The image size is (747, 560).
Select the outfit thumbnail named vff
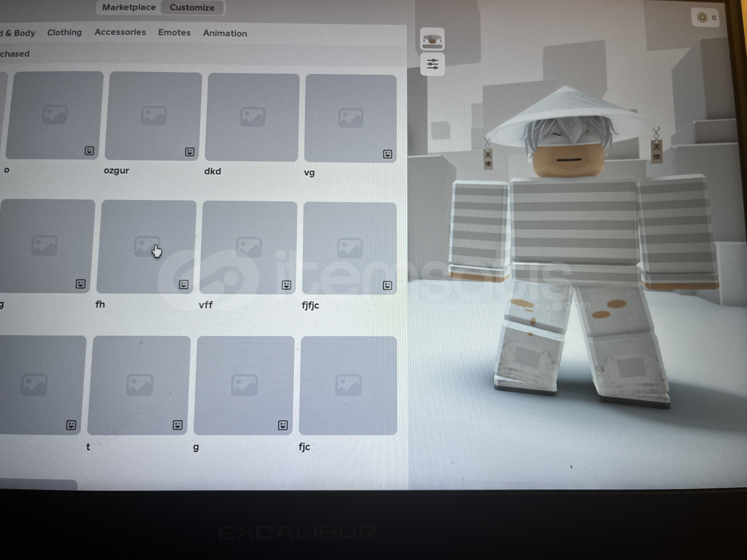(x=249, y=248)
